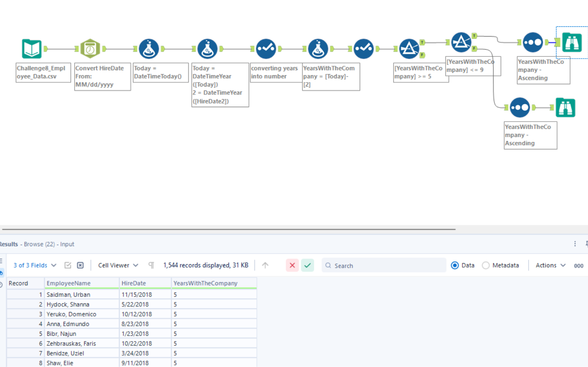Click the select all fields checkbox icon
This screenshot has height=367, width=588.
[x=68, y=265]
